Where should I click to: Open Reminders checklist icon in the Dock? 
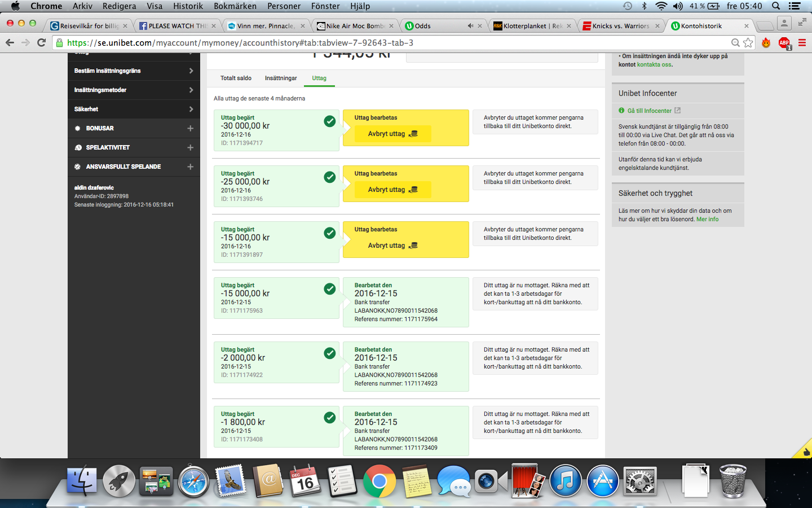pos(342,481)
